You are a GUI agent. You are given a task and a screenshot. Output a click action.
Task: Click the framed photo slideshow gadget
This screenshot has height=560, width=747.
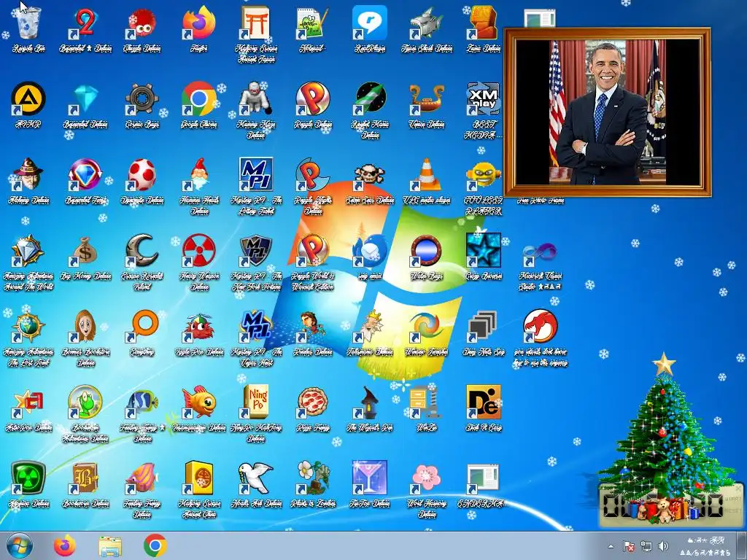[x=608, y=112]
